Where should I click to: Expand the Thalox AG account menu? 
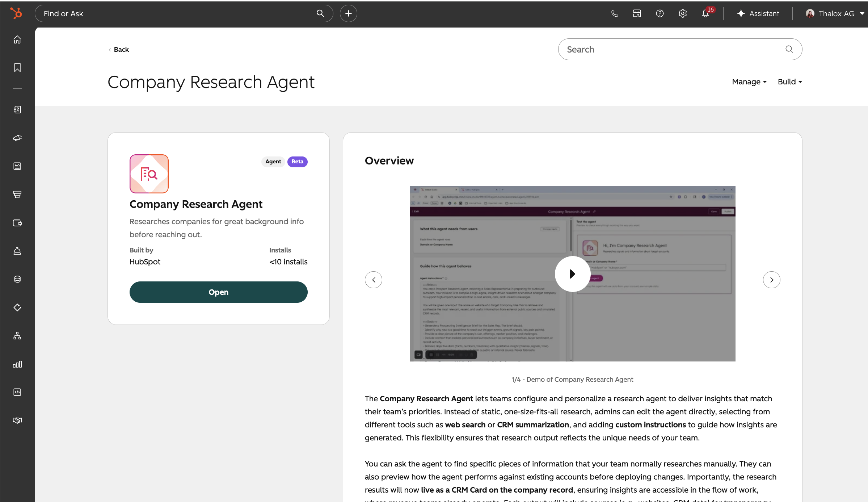(x=835, y=13)
